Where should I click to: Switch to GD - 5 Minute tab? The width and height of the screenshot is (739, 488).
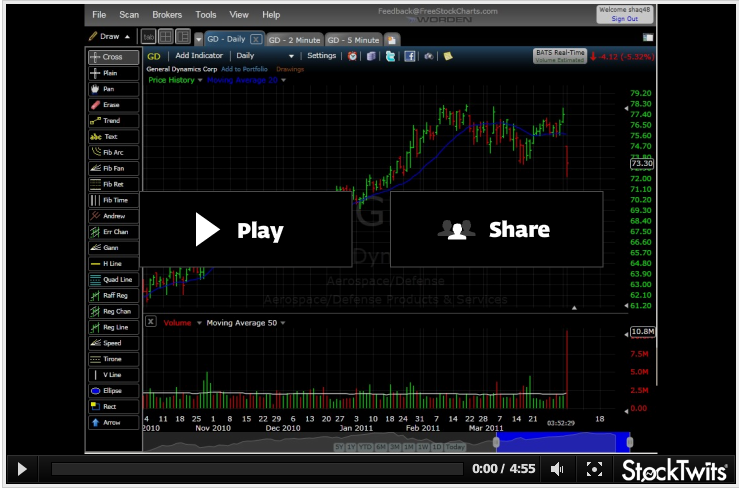point(353,40)
